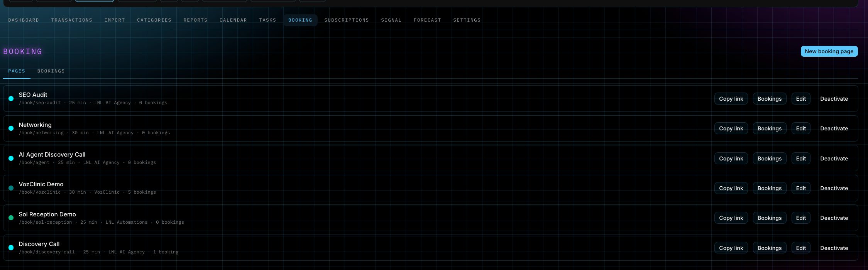Edit the Networking booking page
Image resolution: width=868 pixels, height=270 pixels.
point(801,128)
